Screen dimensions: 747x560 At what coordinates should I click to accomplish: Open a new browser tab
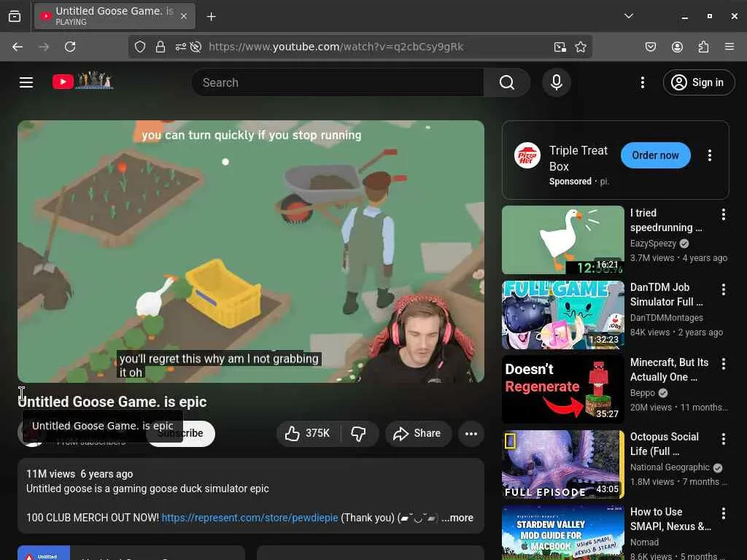pos(211,17)
